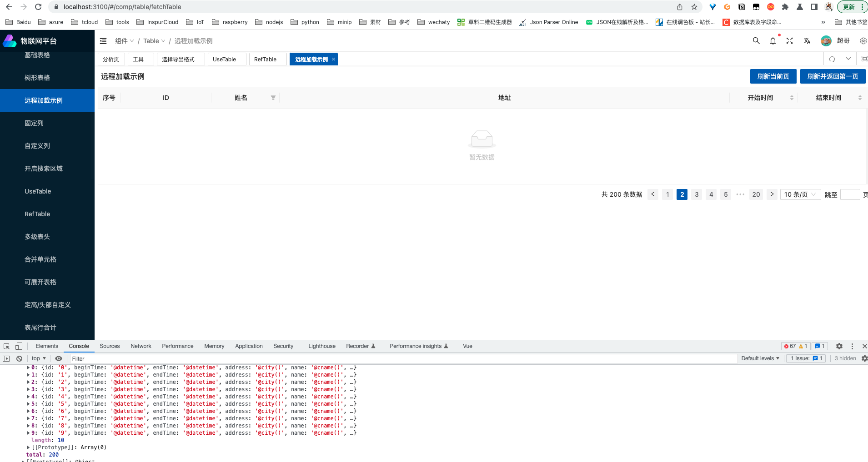Sort by the 开始时间 column sorter

792,98
